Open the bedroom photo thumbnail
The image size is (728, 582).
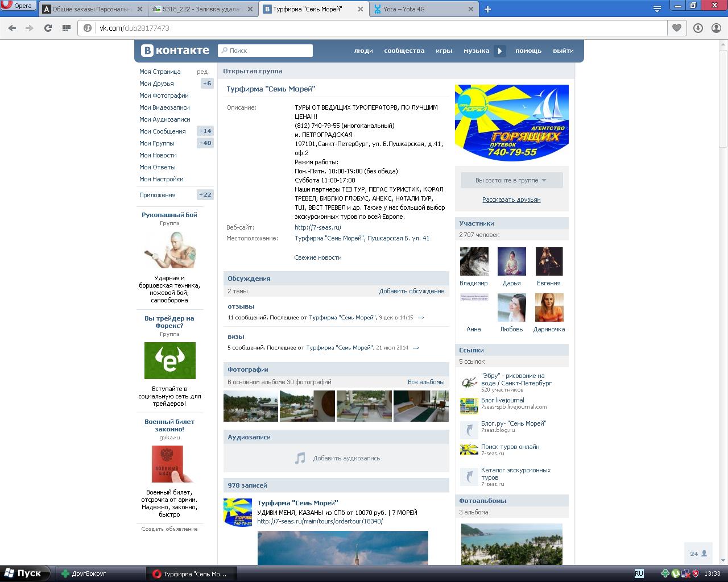coord(421,406)
